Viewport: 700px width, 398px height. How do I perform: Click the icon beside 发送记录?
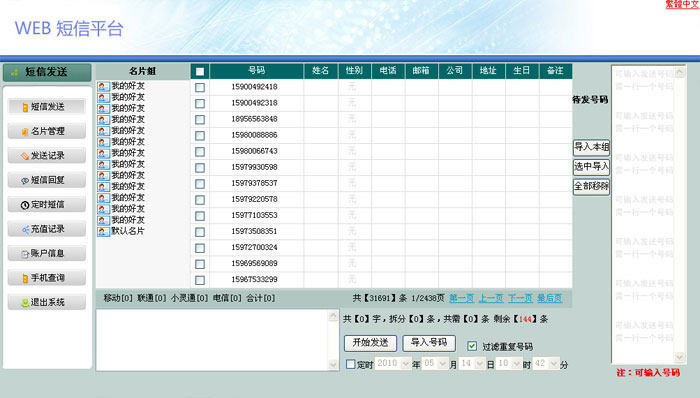pos(25,156)
